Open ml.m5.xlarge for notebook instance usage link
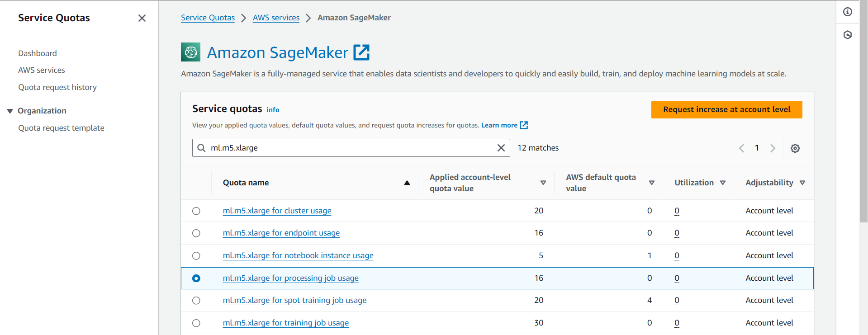This screenshot has width=868, height=335. tap(298, 255)
